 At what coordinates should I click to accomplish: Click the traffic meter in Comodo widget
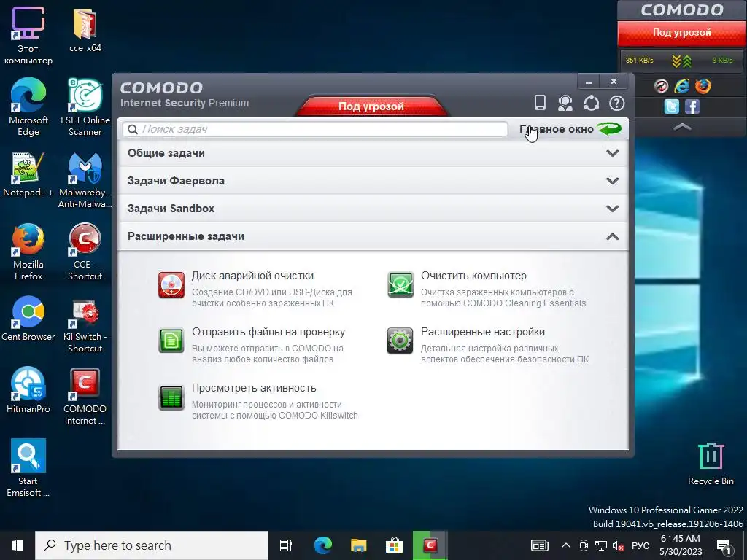point(681,61)
